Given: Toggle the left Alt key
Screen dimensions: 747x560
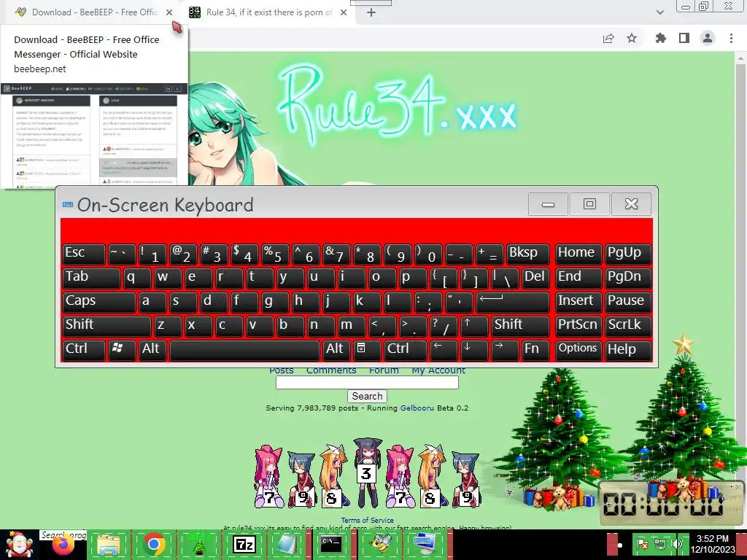Looking at the screenshot, I should click(152, 349).
